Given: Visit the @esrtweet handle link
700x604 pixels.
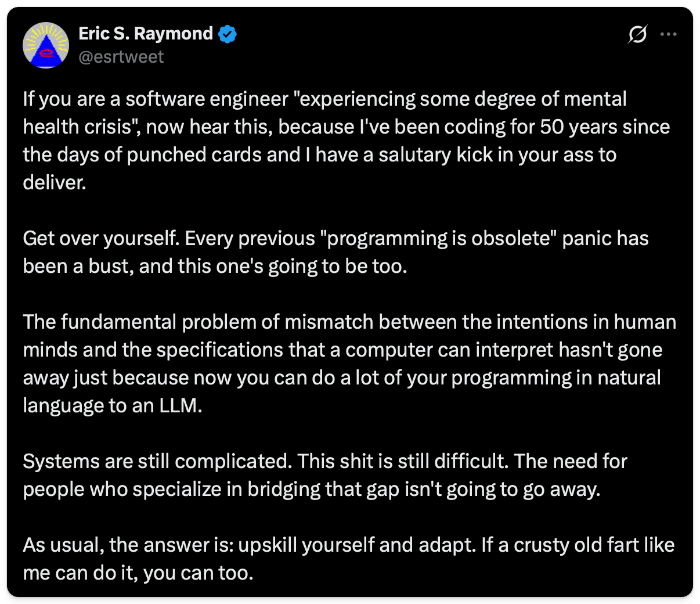Looking at the screenshot, I should [121, 57].
